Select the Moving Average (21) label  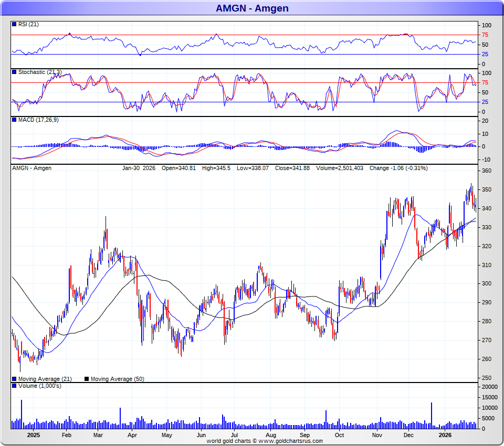(x=45, y=379)
